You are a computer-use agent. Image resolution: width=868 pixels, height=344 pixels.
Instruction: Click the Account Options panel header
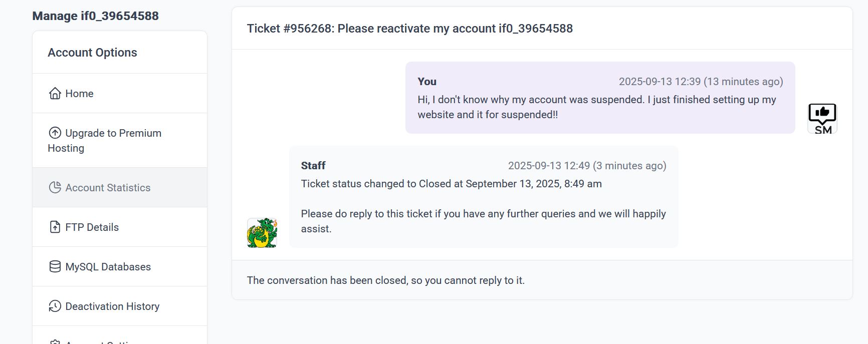pos(92,53)
